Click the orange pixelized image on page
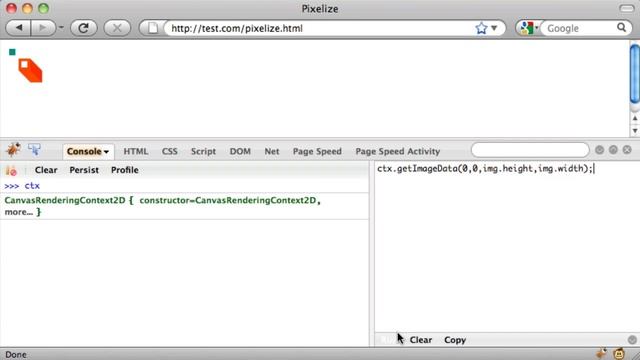The height and width of the screenshot is (360, 640). tap(30, 71)
